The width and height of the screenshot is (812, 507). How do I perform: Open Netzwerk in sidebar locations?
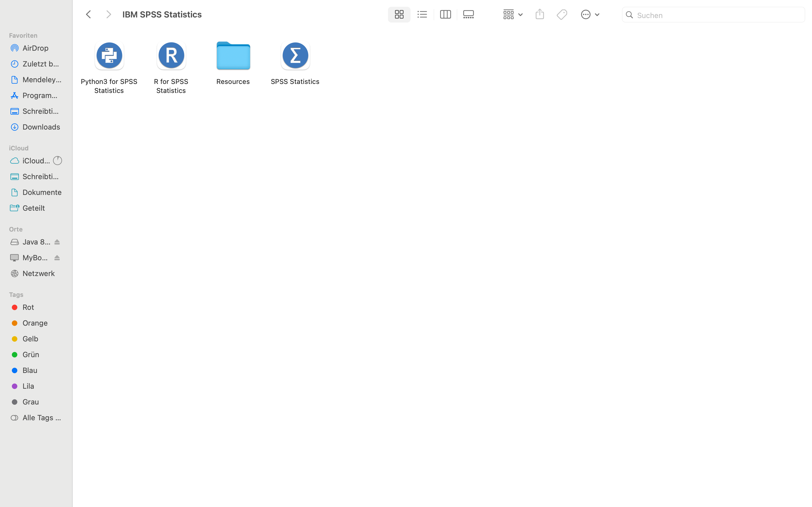tap(39, 273)
